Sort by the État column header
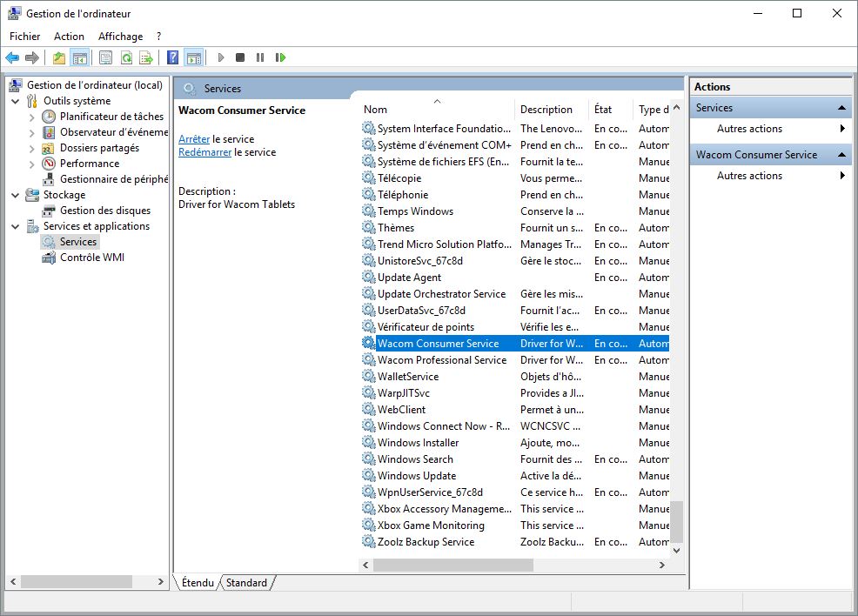Image resolution: width=858 pixels, height=616 pixels. point(611,110)
